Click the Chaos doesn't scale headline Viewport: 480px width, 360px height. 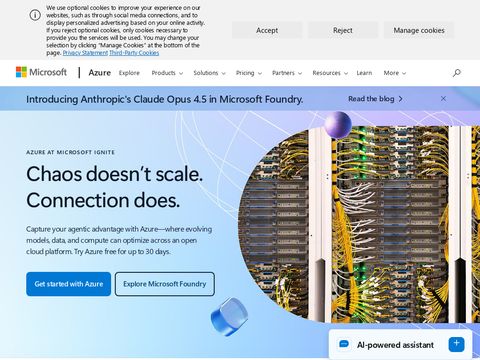pos(114,187)
